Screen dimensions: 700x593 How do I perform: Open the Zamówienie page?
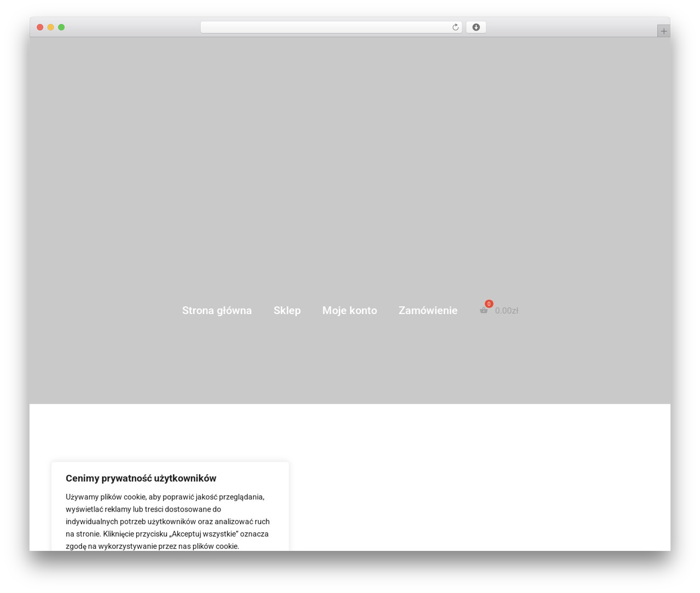point(428,311)
